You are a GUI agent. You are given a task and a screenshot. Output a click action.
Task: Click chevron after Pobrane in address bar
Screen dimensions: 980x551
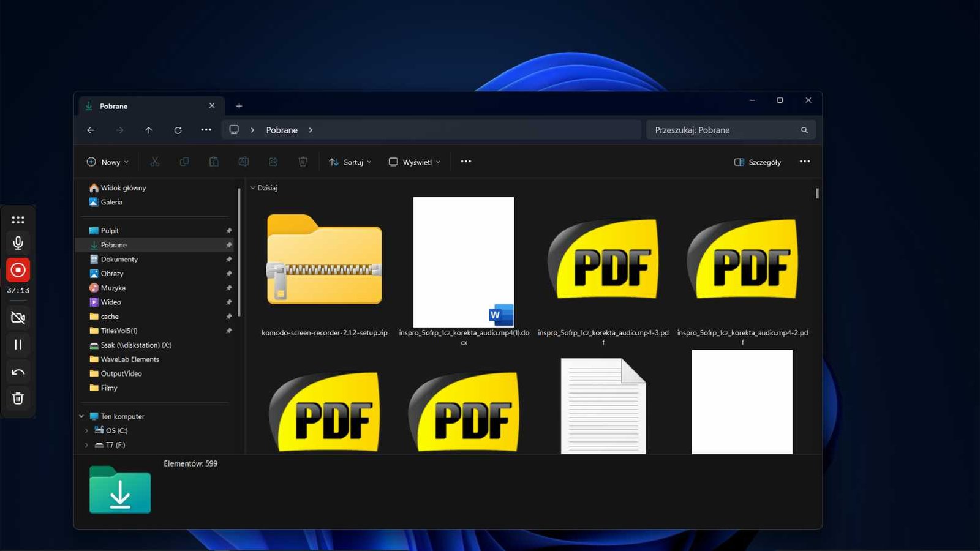311,130
